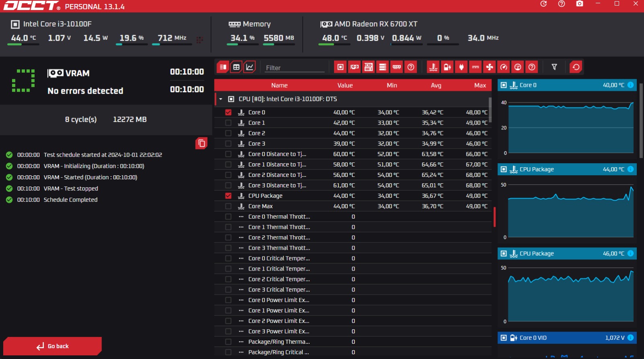Image resolution: width=644 pixels, height=359 pixels.
Task: Show info for the Core 0 graph
Action: (x=630, y=85)
